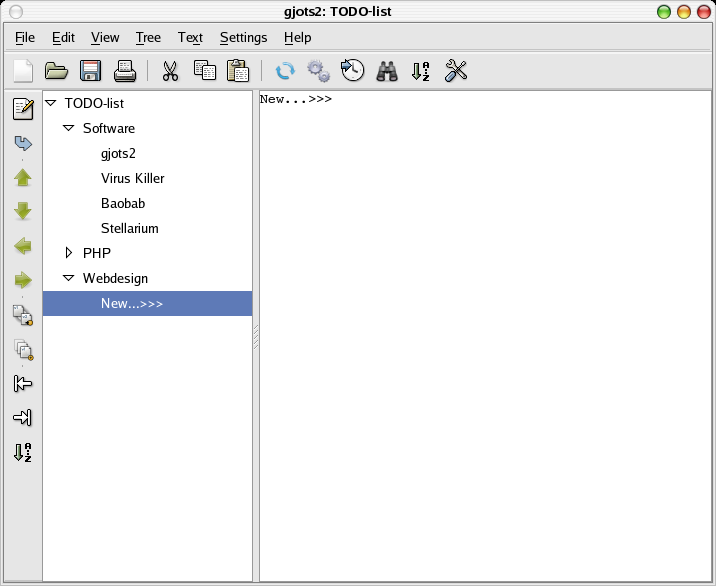
Task: Click the New file icon in toolbar
Action: coord(23,71)
